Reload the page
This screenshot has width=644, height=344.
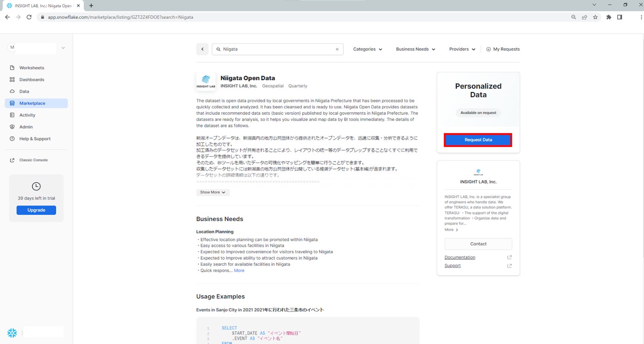point(29,17)
